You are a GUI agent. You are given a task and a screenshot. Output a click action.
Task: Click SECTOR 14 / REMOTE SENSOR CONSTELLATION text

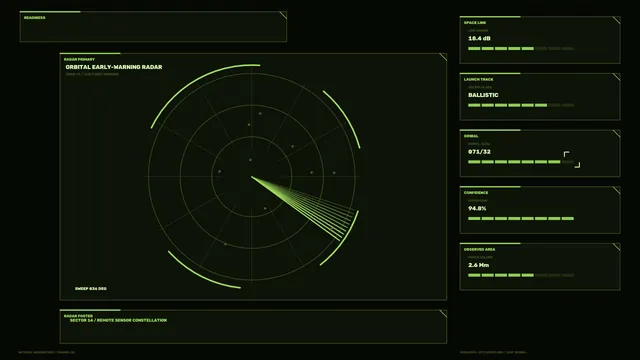click(118, 320)
